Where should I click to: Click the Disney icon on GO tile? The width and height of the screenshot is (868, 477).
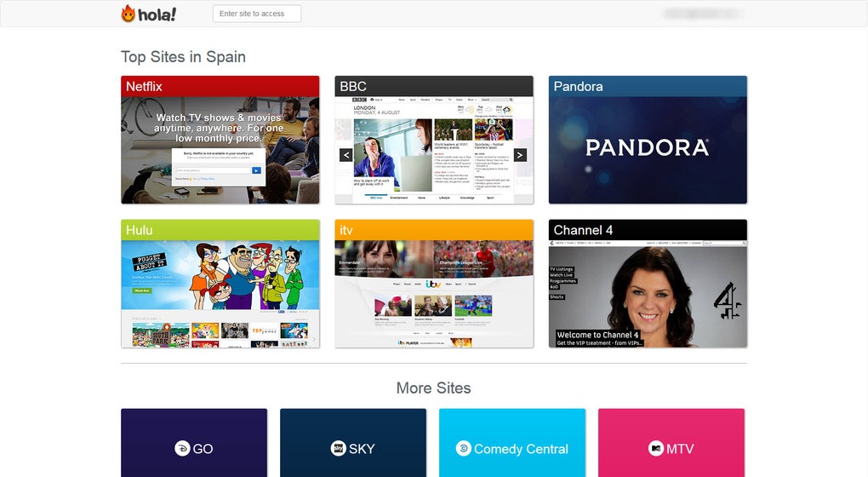[182, 448]
